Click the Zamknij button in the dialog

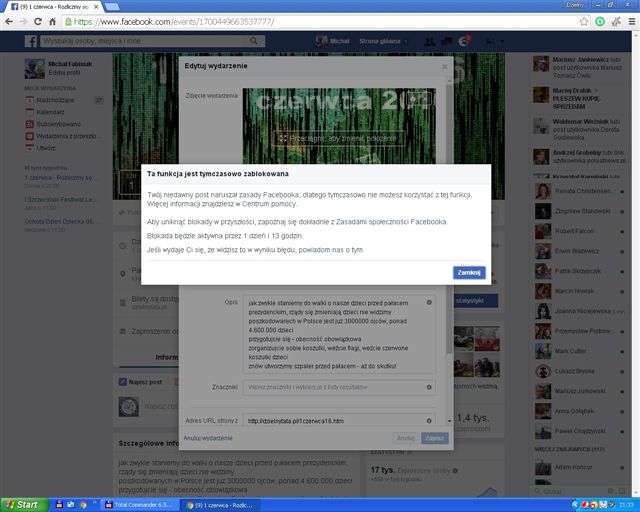[469, 272]
